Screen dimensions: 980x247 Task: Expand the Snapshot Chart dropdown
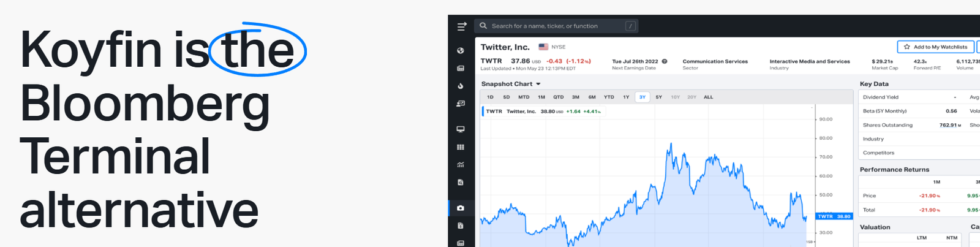538,84
